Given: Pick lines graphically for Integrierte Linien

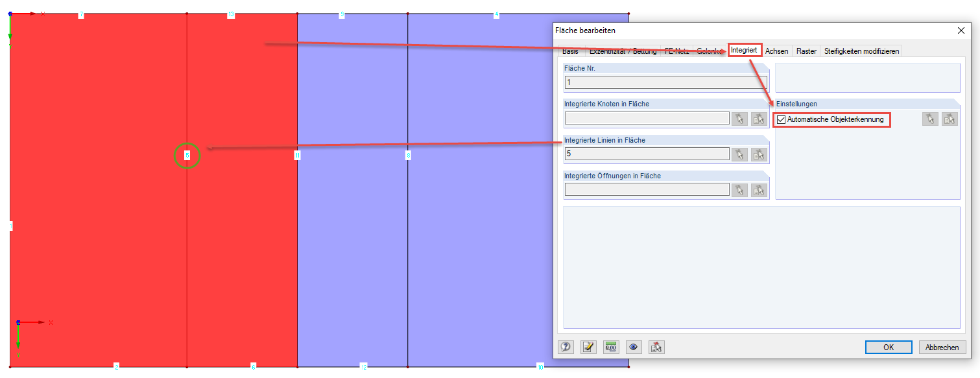Looking at the screenshot, I should point(739,154).
